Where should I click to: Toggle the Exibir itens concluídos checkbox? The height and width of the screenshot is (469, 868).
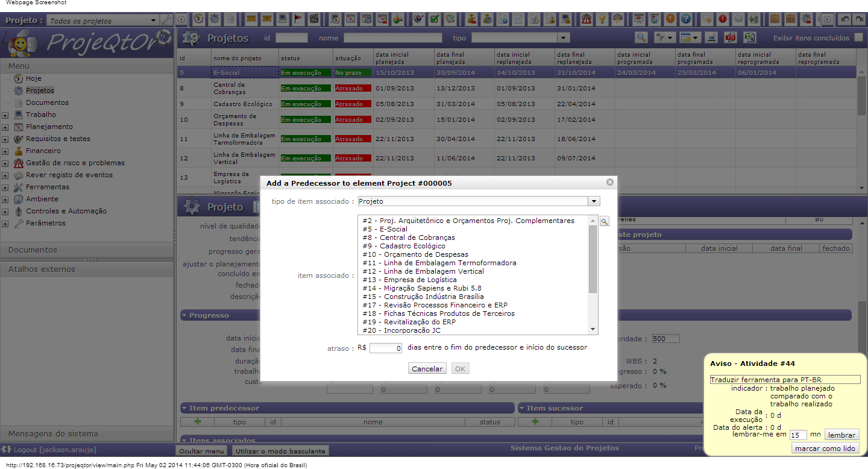pos(859,37)
